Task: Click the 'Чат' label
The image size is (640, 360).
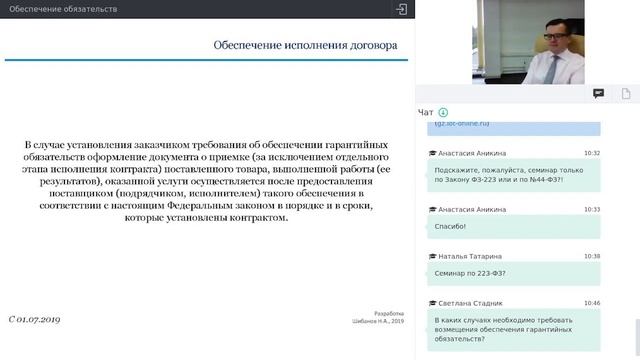Action: click(x=425, y=112)
